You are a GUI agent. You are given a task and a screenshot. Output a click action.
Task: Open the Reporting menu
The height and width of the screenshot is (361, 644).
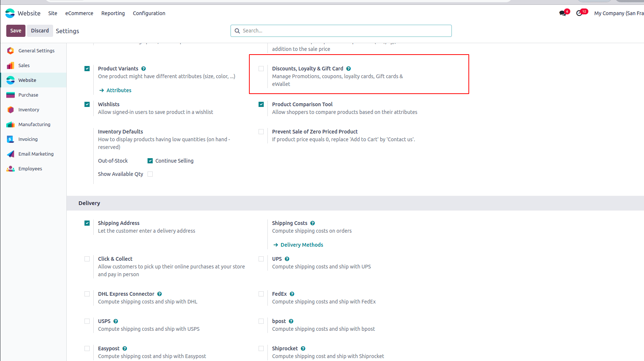(113, 13)
